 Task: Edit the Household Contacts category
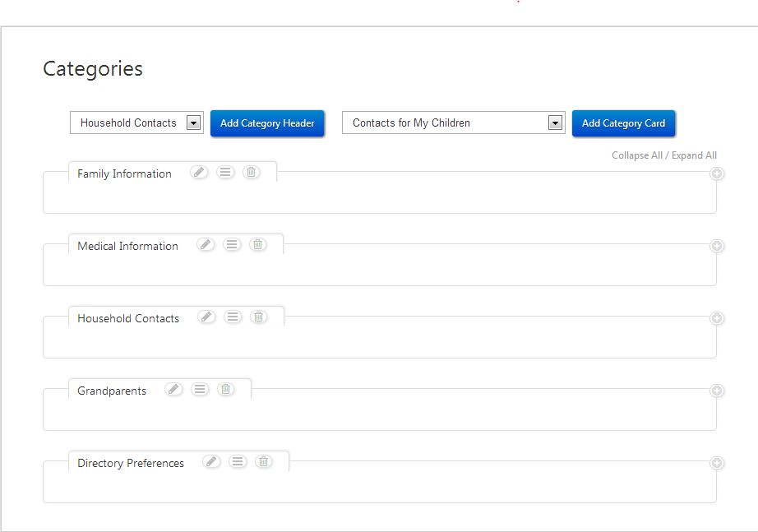pyautogui.click(x=206, y=317)
